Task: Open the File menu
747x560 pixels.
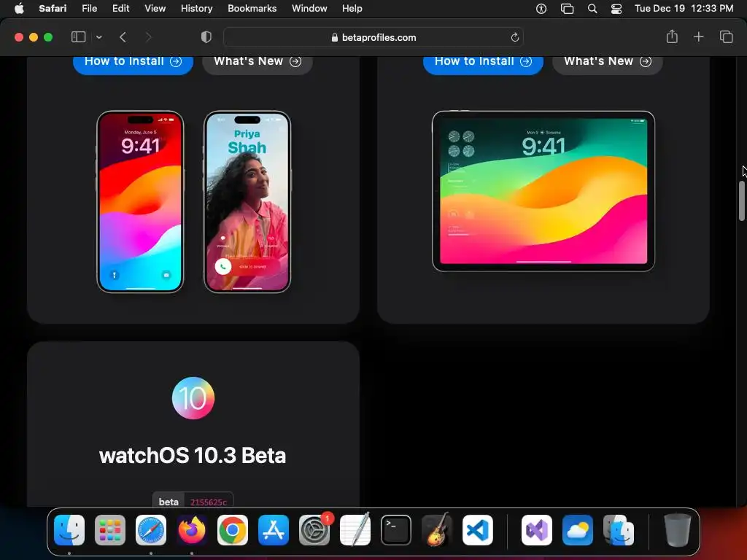Action: [x=89, y=8]
